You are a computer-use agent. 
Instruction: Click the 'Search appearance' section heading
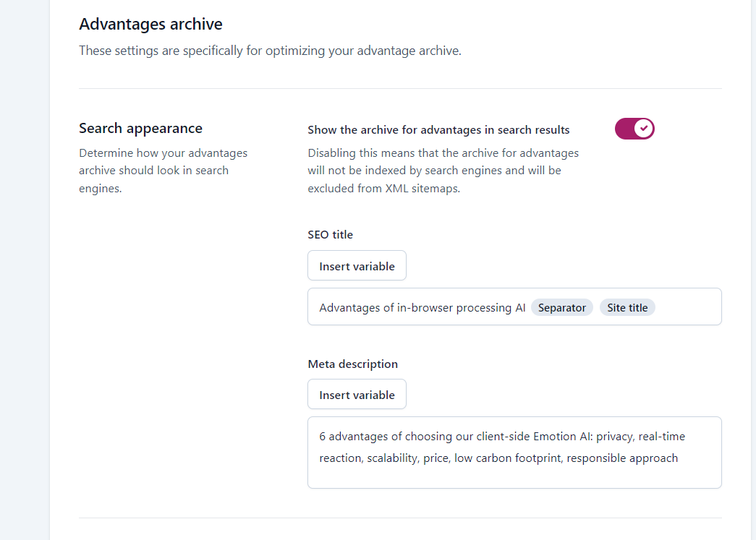coord(140,129)
